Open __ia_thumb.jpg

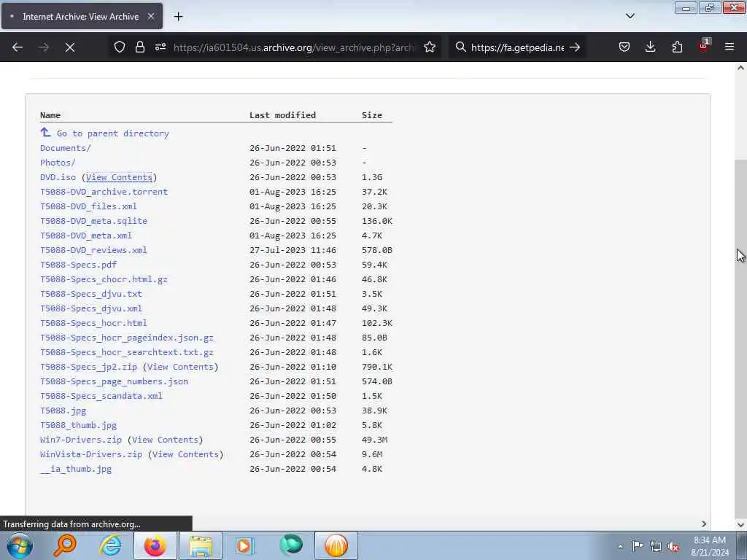(76, 469)
